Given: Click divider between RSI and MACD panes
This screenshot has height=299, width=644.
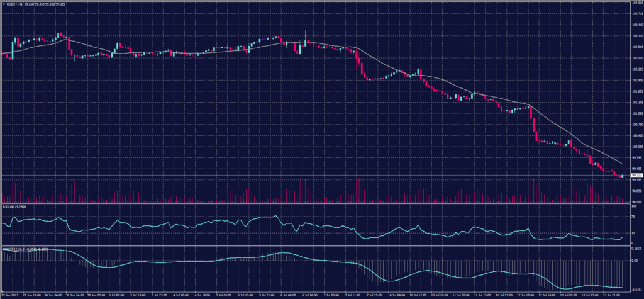Looking at the screenshot, I should pos(314,245).
